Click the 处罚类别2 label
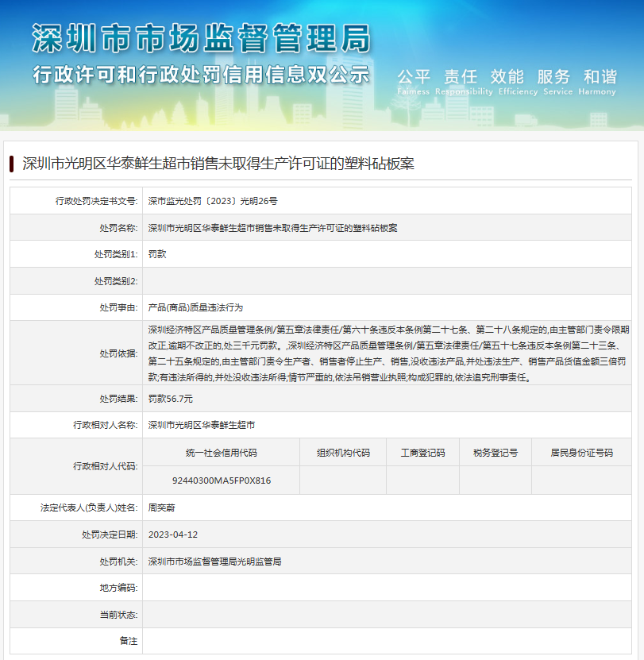 pyautogui.click(x=116, y=281)
